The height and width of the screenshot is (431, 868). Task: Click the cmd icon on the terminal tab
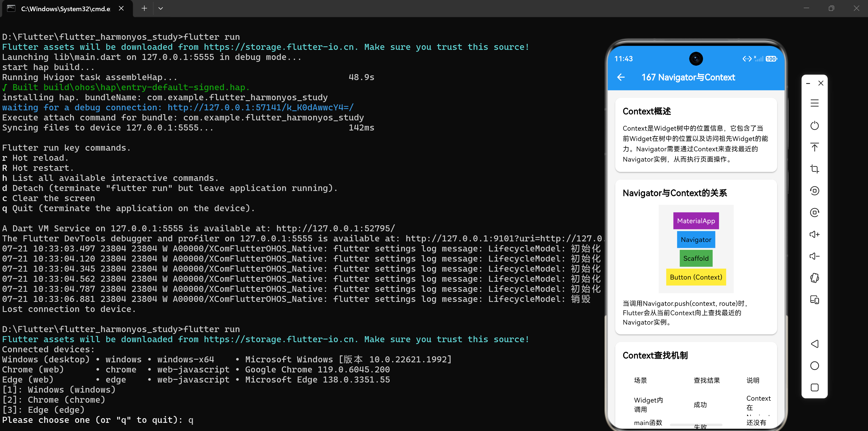pyautogui.click(x=11, y=8)
